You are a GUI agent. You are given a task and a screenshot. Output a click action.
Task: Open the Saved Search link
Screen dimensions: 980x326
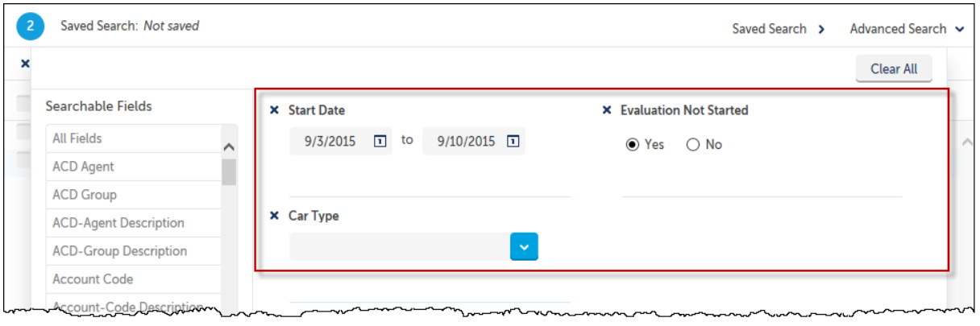778,28
